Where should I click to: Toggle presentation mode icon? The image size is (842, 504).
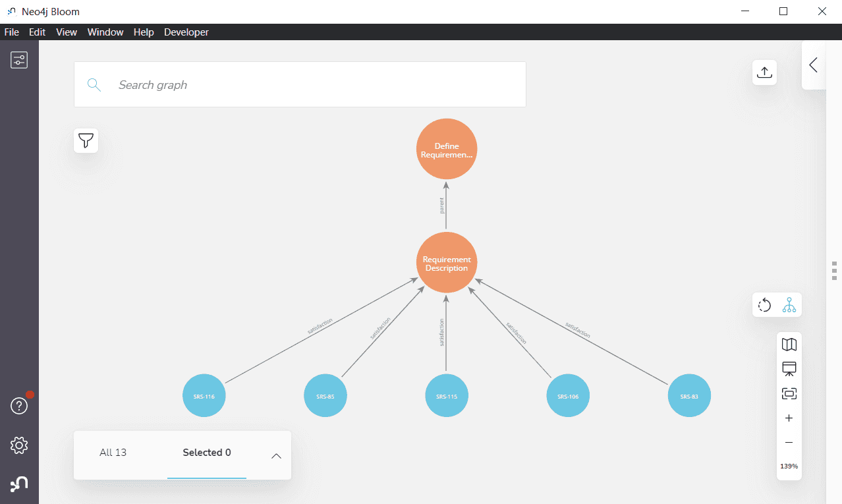(x=789, y=369)
